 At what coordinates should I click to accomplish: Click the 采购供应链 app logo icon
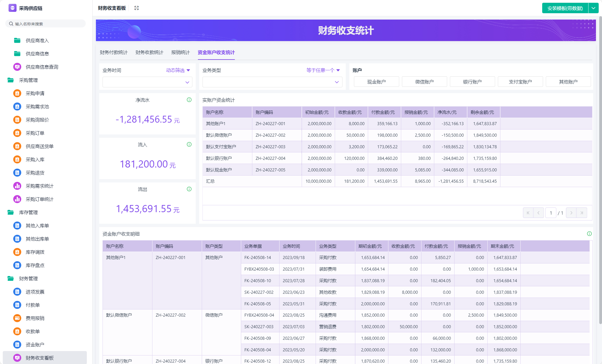12,8
